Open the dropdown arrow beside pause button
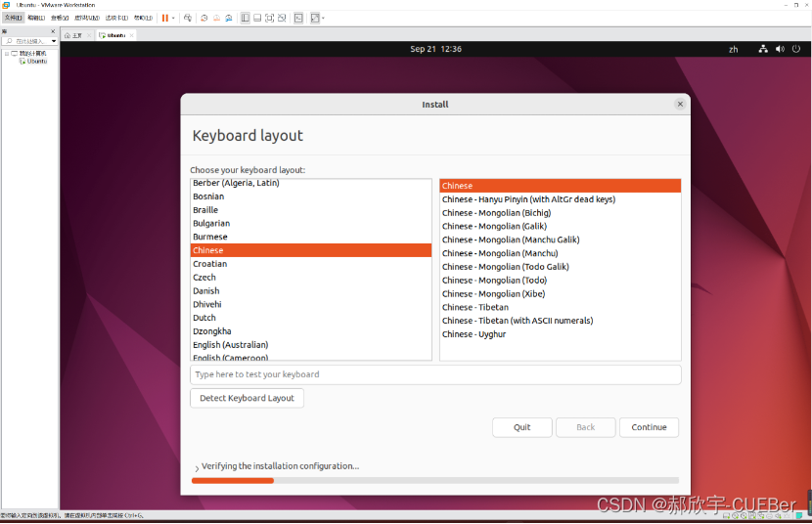 173,19
